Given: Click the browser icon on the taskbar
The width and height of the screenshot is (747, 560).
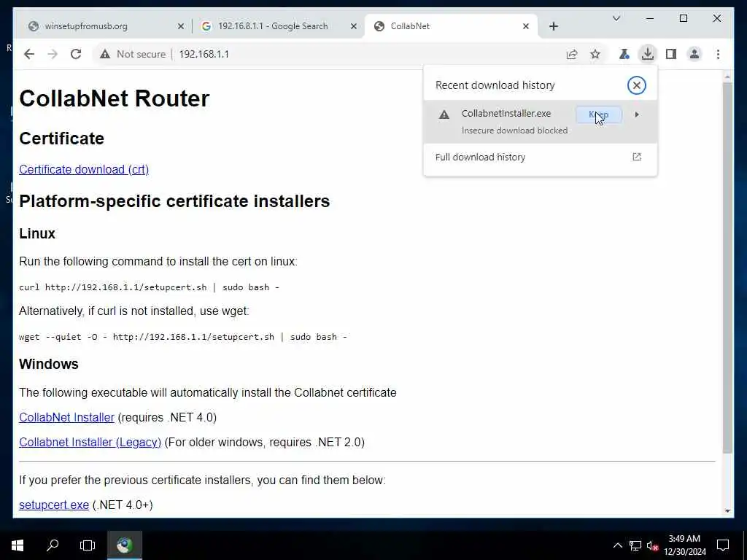Looking at the screenshot, I should pyautogui.click(x=124, y=545).
